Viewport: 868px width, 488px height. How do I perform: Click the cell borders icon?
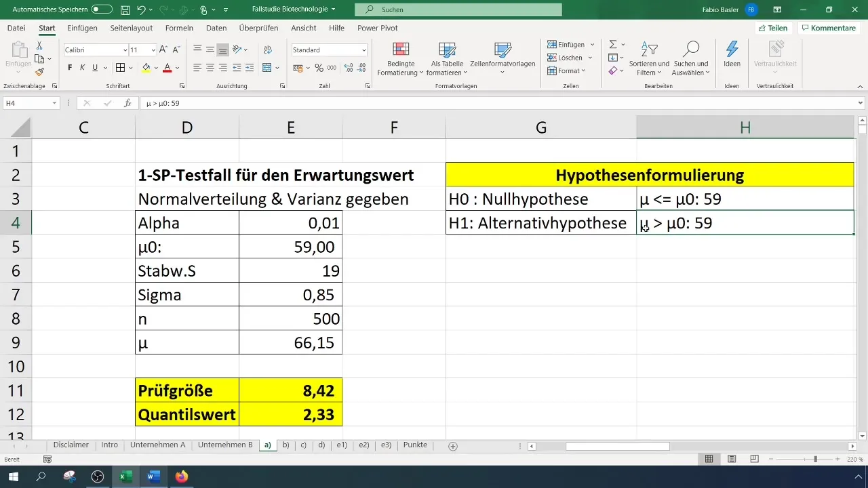tap(120, 68)
